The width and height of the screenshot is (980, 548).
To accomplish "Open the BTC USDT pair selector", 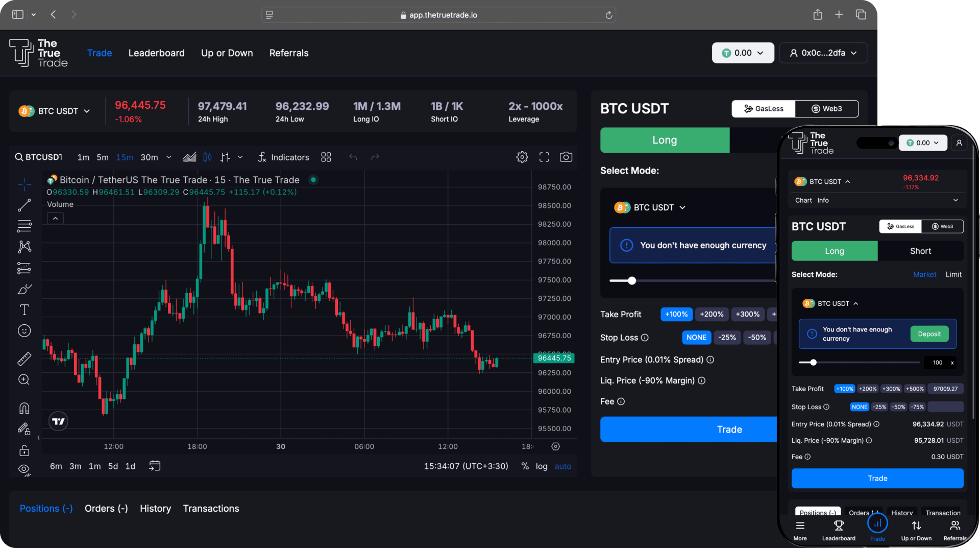I will click(x=55, y=111).
